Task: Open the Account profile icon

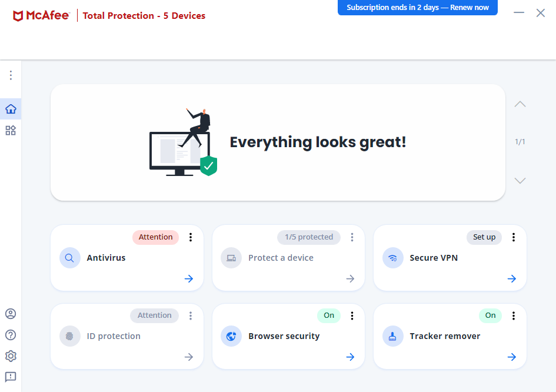Action: click(11, 314)
